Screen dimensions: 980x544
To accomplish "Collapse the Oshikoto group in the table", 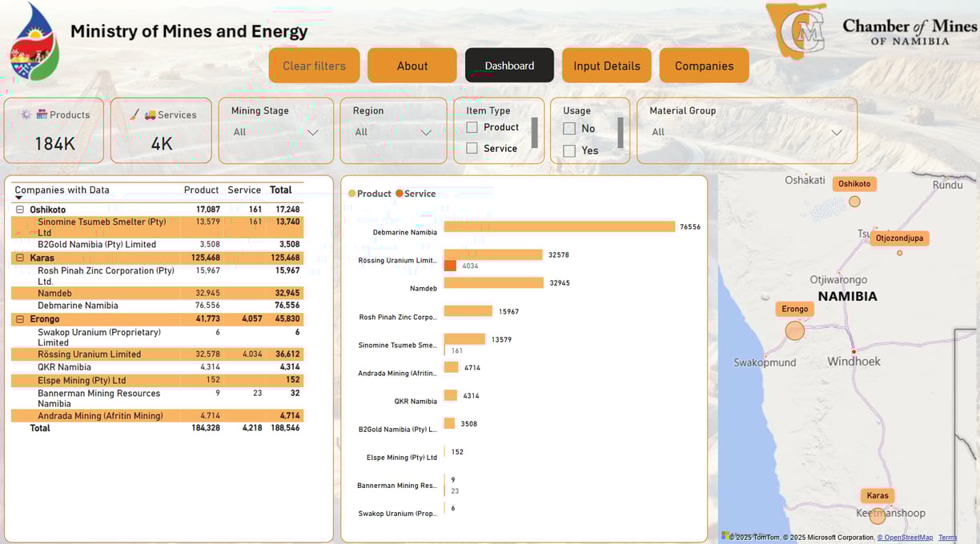I will pyautogui.click(x=20, y=210).
